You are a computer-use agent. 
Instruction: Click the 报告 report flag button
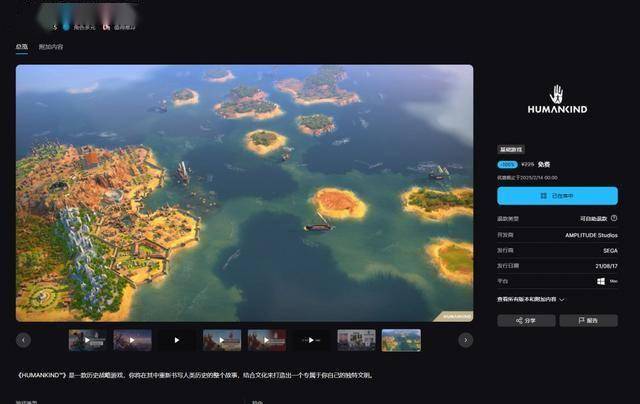pyautogui.click(x=589, y=321)
